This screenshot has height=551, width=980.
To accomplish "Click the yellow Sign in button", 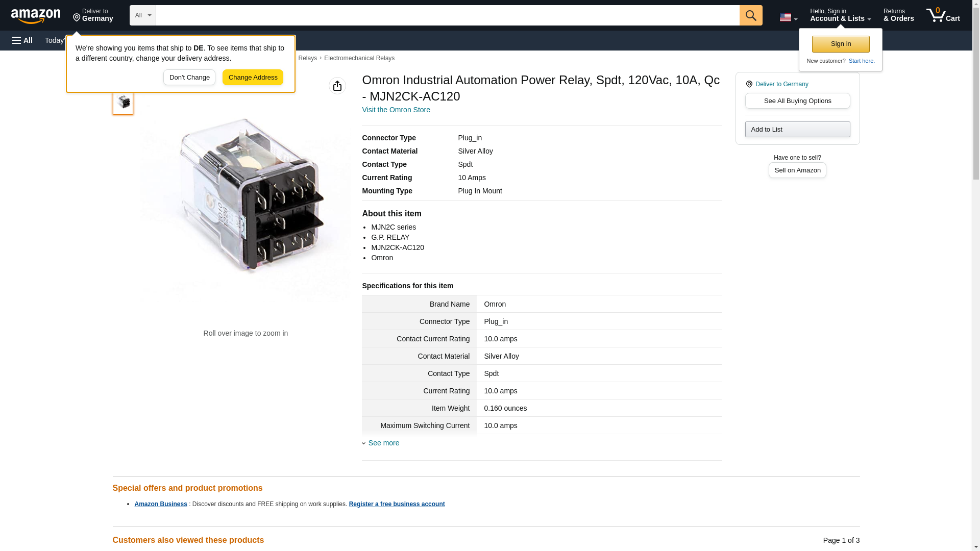I will [x=840, y=44].
